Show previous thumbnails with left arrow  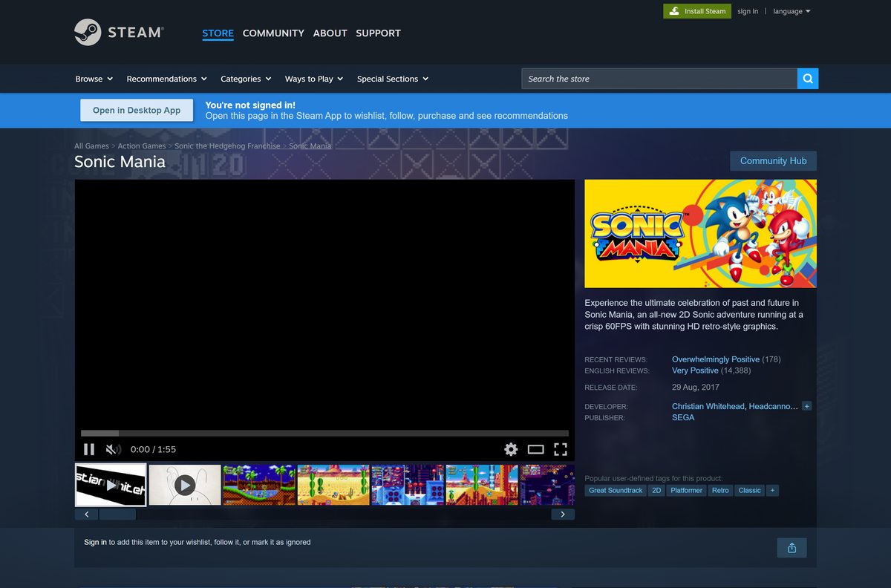click(x=86, y=514)
